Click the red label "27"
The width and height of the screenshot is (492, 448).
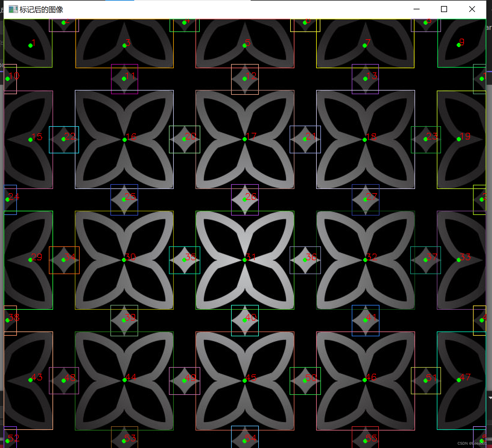372,197
